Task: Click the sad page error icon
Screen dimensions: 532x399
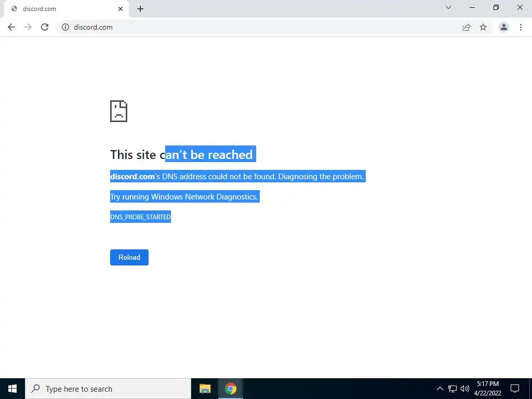Action: [x=119, y=111]
